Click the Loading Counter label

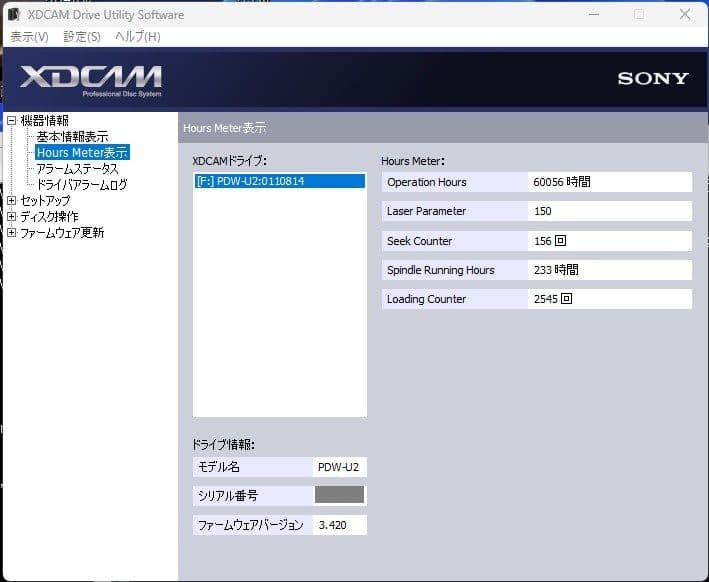click(426, 299)
